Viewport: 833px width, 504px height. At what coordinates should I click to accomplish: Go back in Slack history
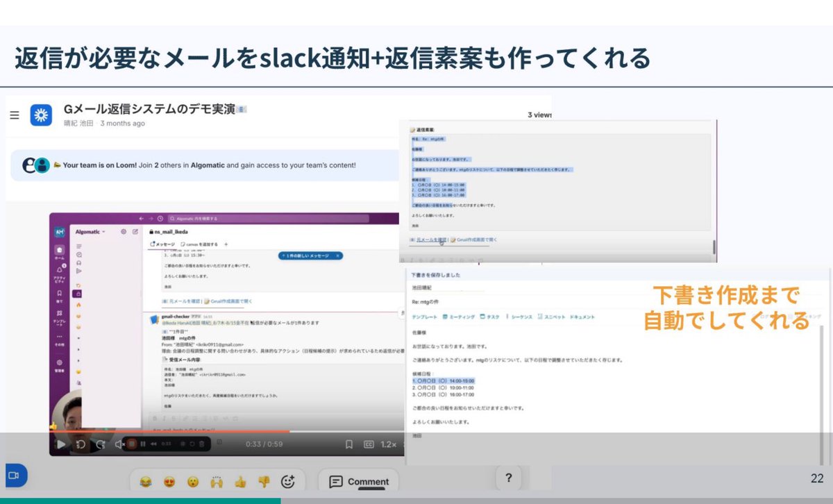pyautogui.click(x=142, y=218)
